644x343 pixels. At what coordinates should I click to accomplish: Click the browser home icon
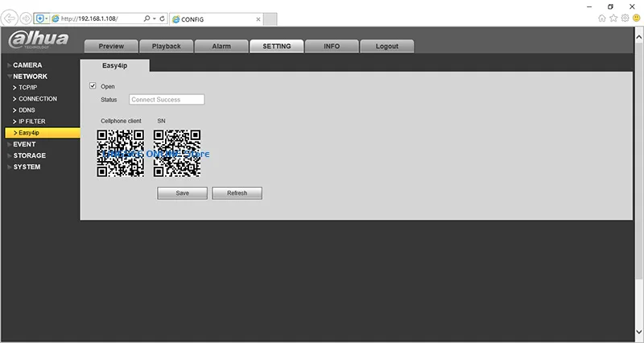pos(601,18)
